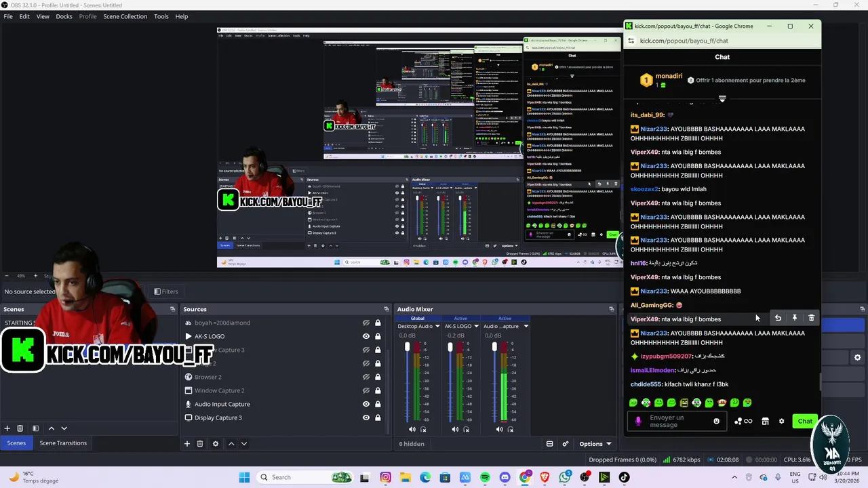Click the Windows taskbar Search box

click(304, 477)
